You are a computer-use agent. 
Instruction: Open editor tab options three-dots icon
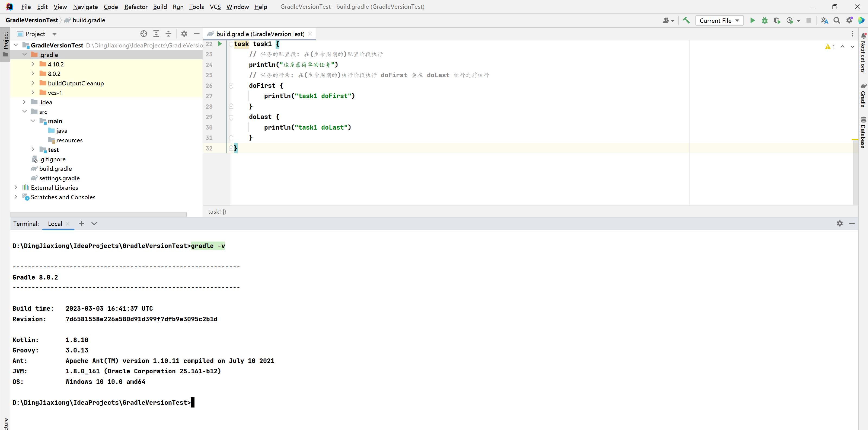click(x=853, y=34)
